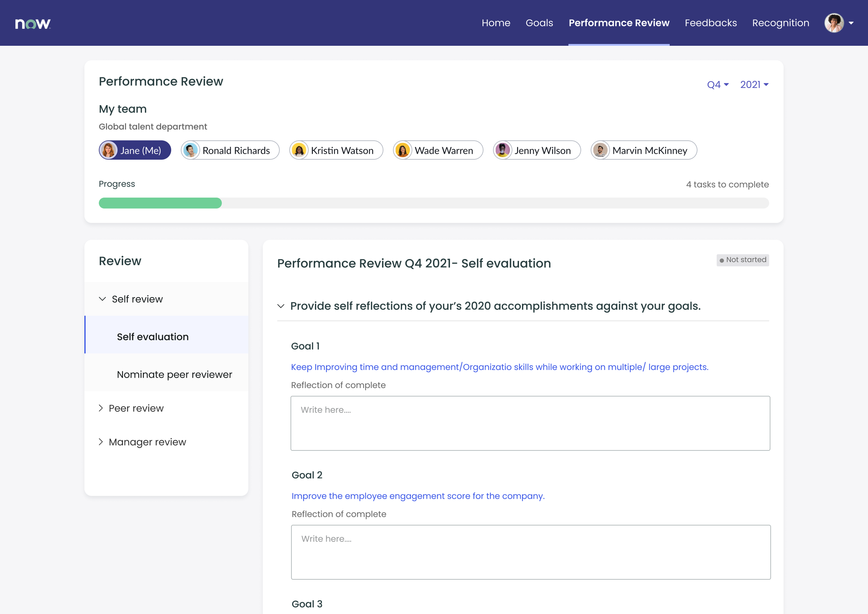Image resolution: width=868 pixels, height=614 pixels.
Task: Click Jenny Wilson's avatar icon
Action: pyautogui.click(x=503, y=151)
